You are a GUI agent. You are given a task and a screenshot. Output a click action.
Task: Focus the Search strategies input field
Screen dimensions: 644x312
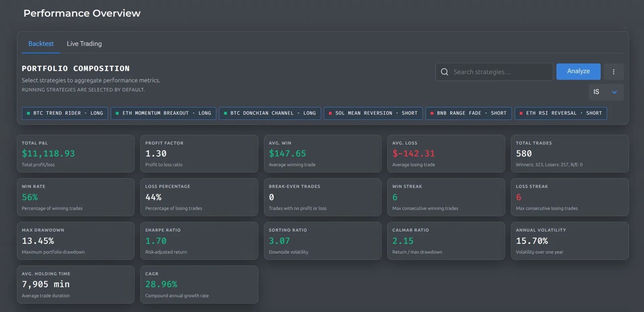[x=494, y=72]
